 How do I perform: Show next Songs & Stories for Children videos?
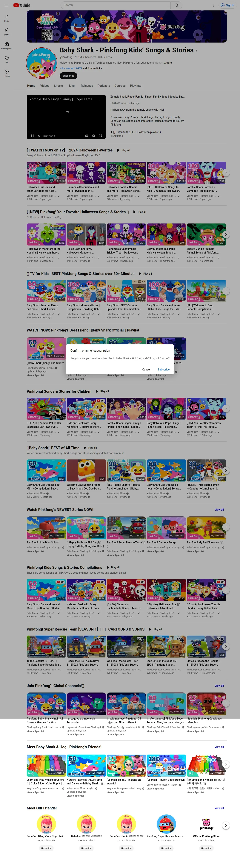[226, 408]
